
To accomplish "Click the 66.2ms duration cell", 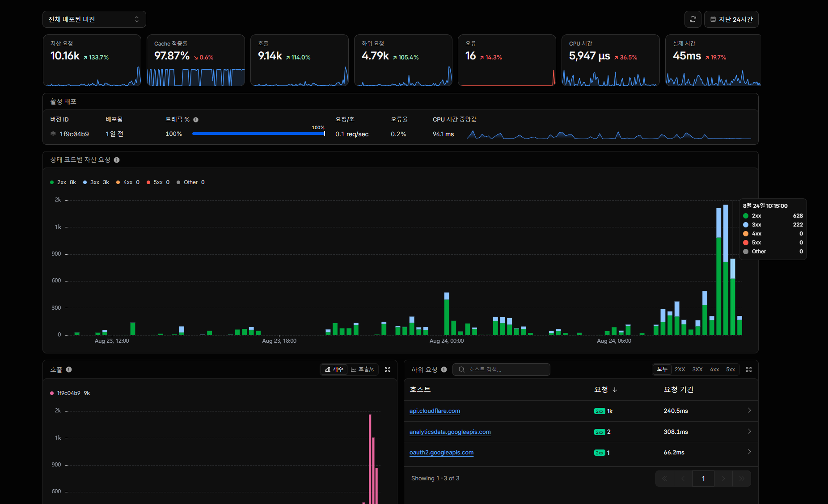I will [x=674, y=452].
